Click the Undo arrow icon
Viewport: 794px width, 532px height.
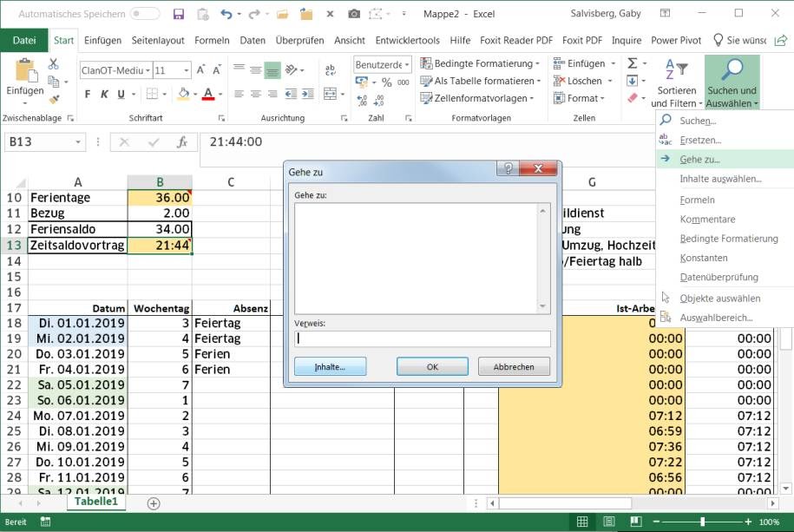pos(226,14)
